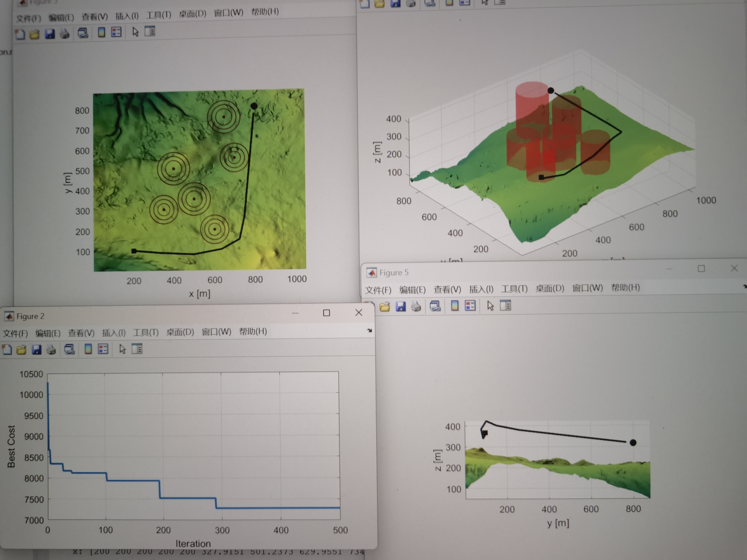
Task: Open Property Inspector icon in Figure 5 toolbar
Action: point(505,305)
